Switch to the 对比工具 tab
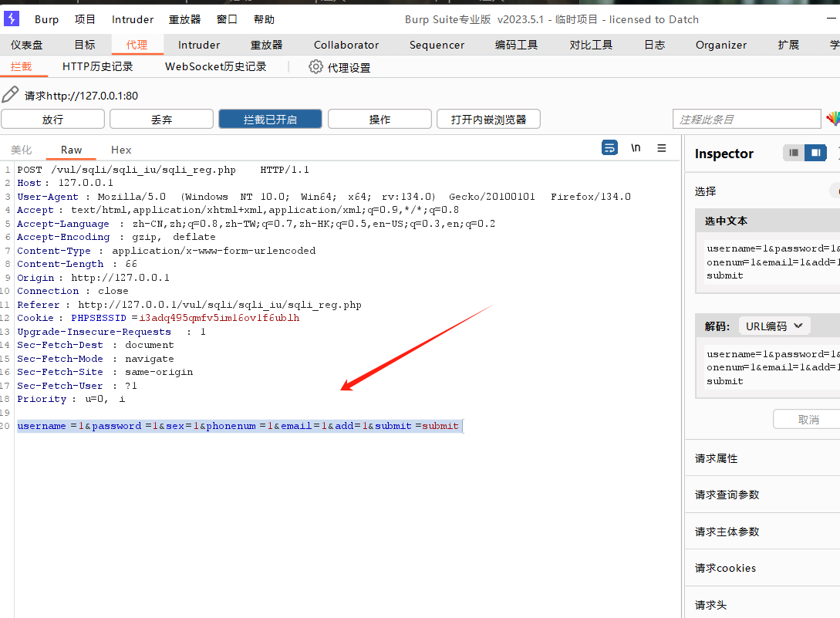Image resolution: width=840 pixels, height=618 pixels. click(591, 45)
